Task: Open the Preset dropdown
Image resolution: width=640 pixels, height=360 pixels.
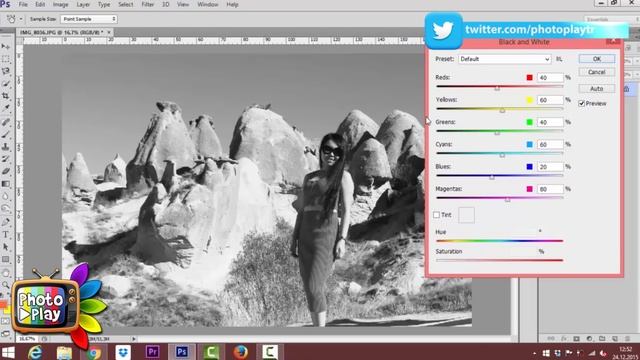Action: point(505,59)
